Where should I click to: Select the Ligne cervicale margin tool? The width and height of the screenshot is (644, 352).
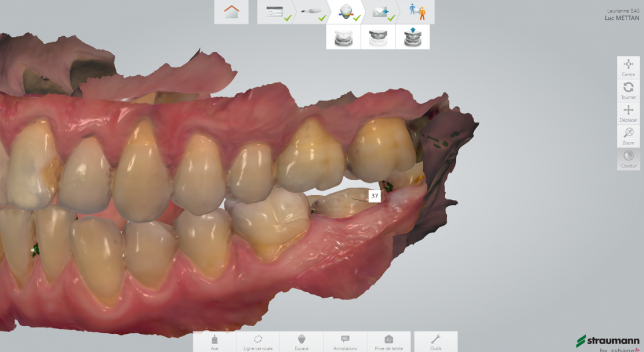(258, 342)
